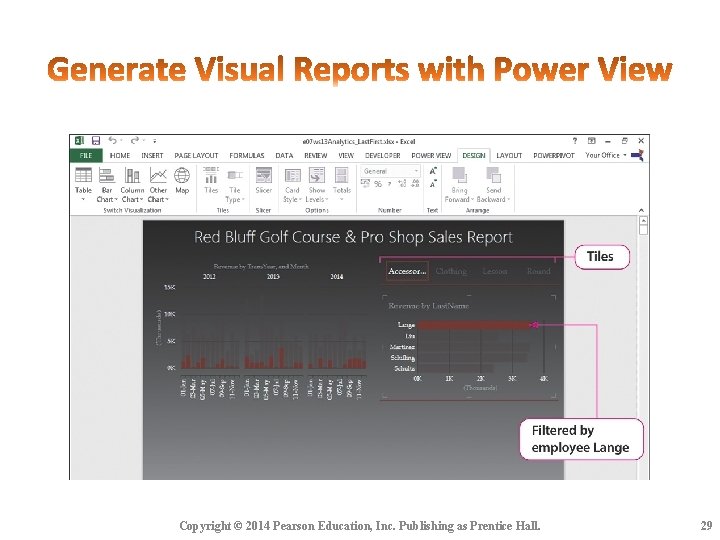Click the Schilling label in bar chart
720x540 pixels.
click(403, 358)
